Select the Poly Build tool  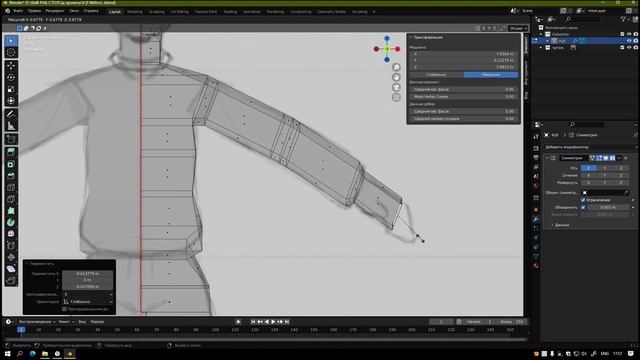(11, 211)
